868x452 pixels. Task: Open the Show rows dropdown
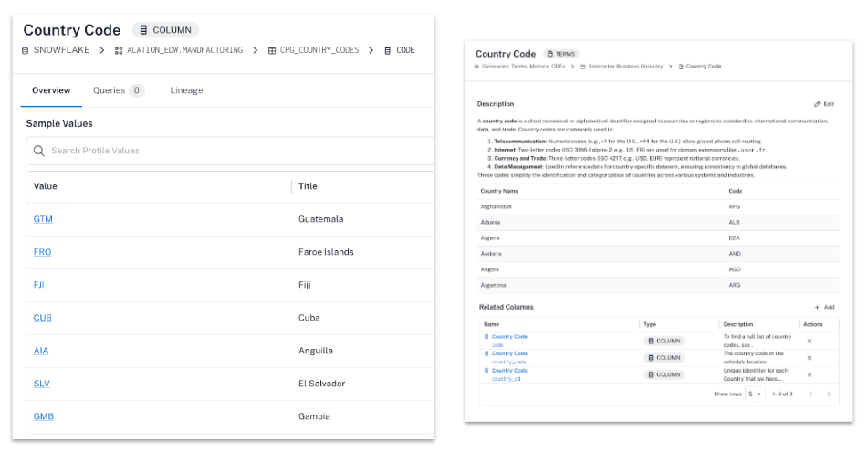(755, 394)
